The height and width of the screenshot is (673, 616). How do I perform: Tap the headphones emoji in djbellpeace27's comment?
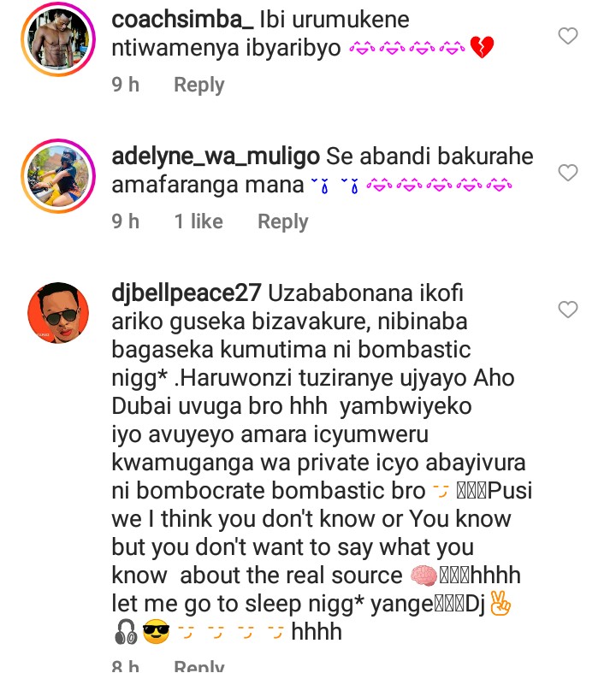126,633
